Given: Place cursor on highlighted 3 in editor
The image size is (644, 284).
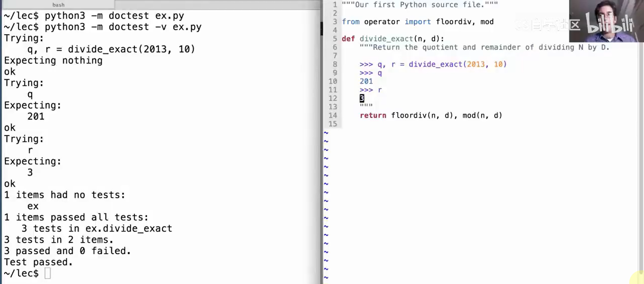Looking at the screenshot, I should 362,98.
